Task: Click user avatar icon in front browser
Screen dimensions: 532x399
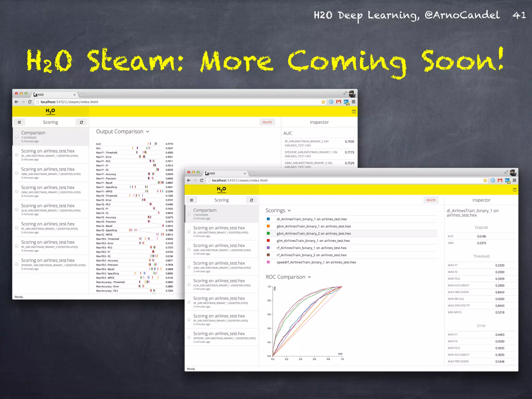Action: tap(513, 173)
